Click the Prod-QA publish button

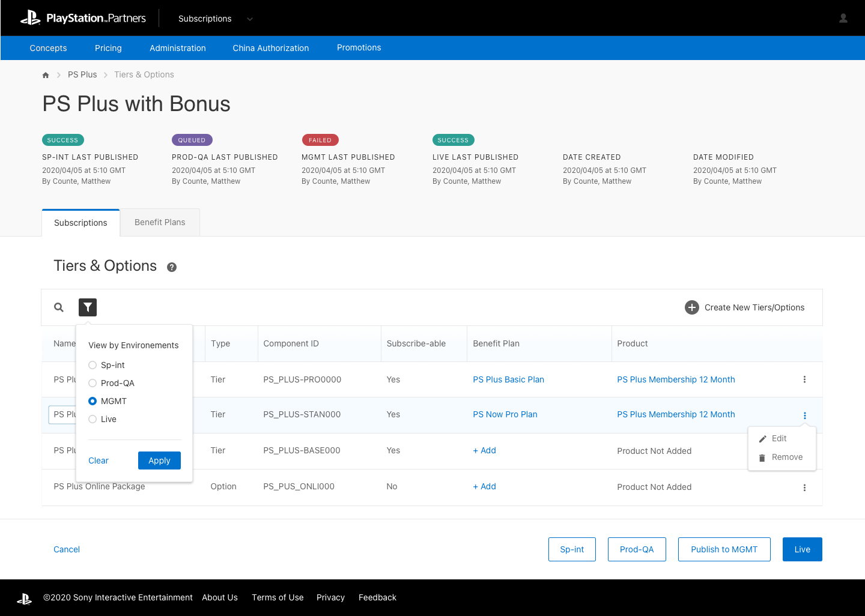pyautogui.click(x=637, y=549)
